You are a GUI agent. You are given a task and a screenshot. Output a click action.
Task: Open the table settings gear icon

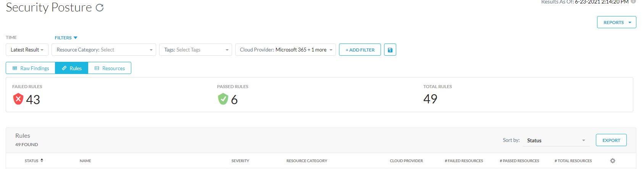point(613,161)
